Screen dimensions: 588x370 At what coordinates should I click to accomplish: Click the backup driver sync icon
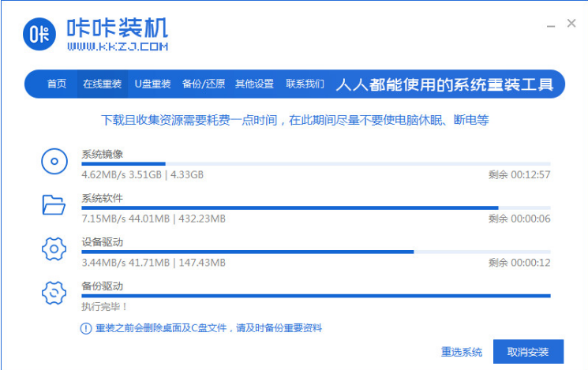click(x=54, y=293)
